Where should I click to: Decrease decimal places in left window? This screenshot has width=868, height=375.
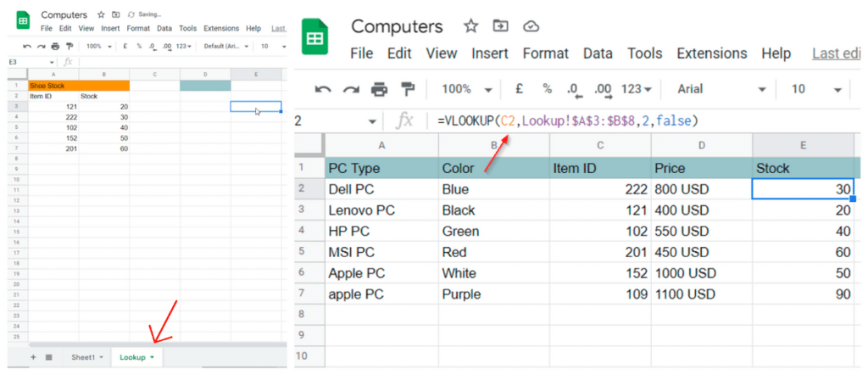coord(153,47)
